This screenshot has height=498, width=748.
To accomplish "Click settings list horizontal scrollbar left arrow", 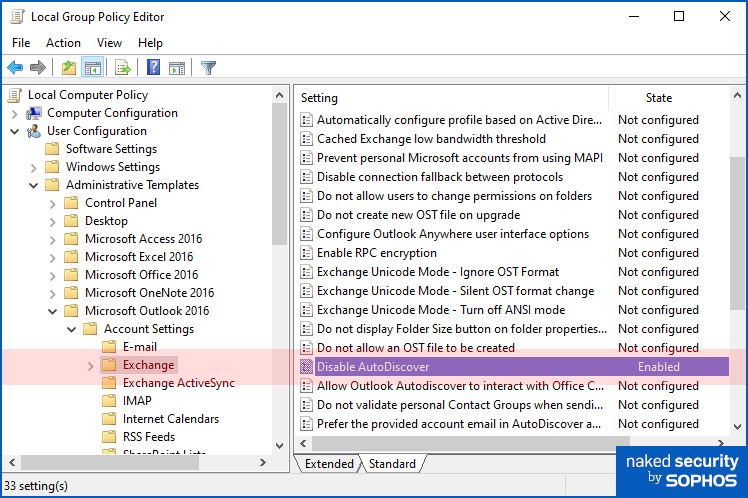I will pyautogui.click(x=303, y=443).
